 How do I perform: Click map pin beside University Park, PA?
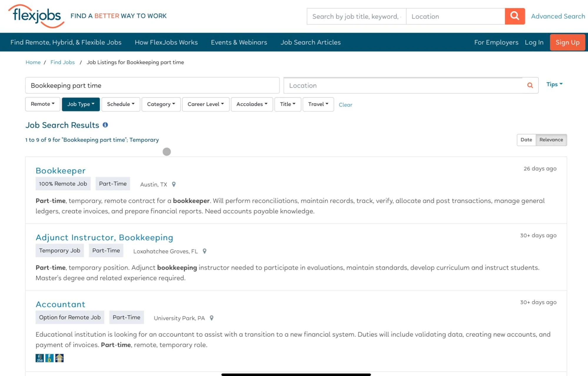pyautogui.click(x=211, y=318)
